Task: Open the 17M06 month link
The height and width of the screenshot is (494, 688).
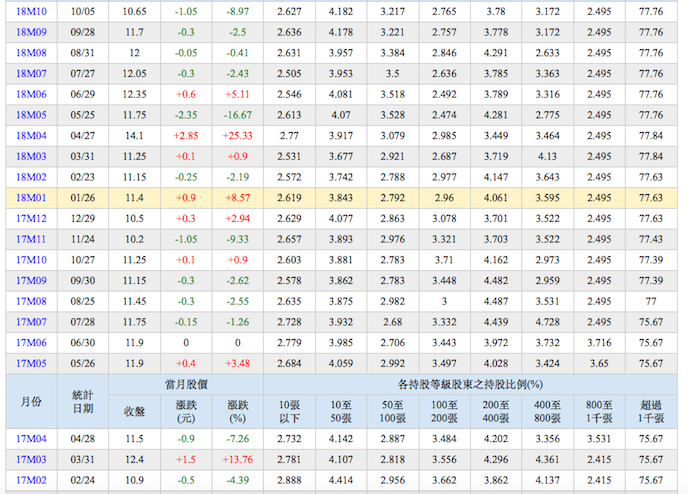Action: coord(31,343)
